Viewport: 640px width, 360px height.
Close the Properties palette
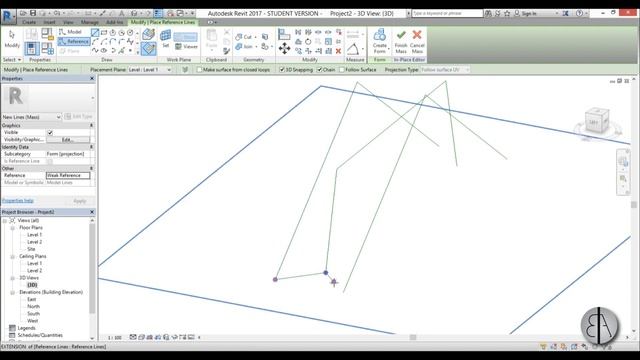[x=92, y=78]
